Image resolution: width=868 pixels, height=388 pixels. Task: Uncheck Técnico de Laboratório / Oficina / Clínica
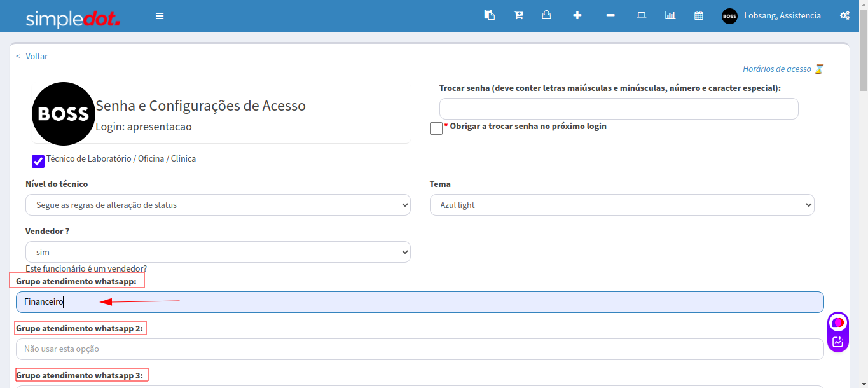[38, 162]
